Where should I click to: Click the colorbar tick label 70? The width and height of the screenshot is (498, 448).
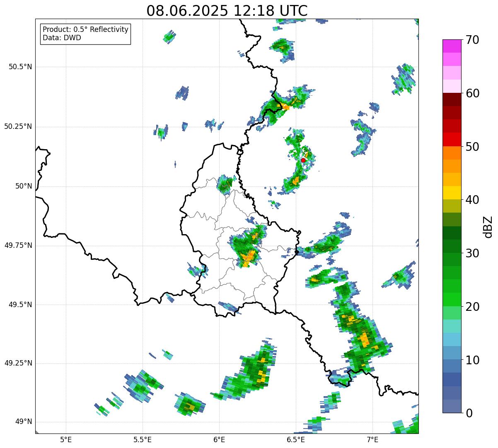pos(472,40)
